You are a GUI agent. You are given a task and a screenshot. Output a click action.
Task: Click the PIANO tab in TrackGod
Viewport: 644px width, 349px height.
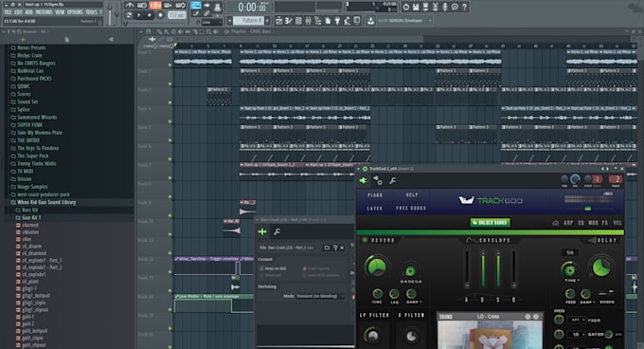[x=375, y=195]
